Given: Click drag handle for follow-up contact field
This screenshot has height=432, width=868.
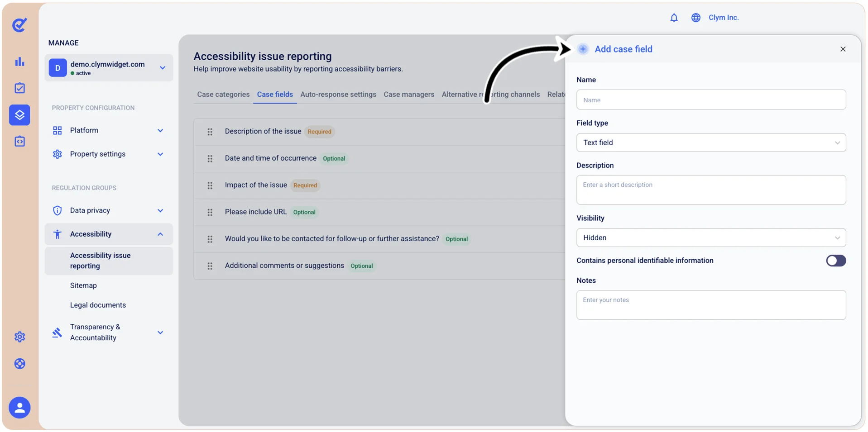Looking at the screenshot, I should (x=210, y=239).
